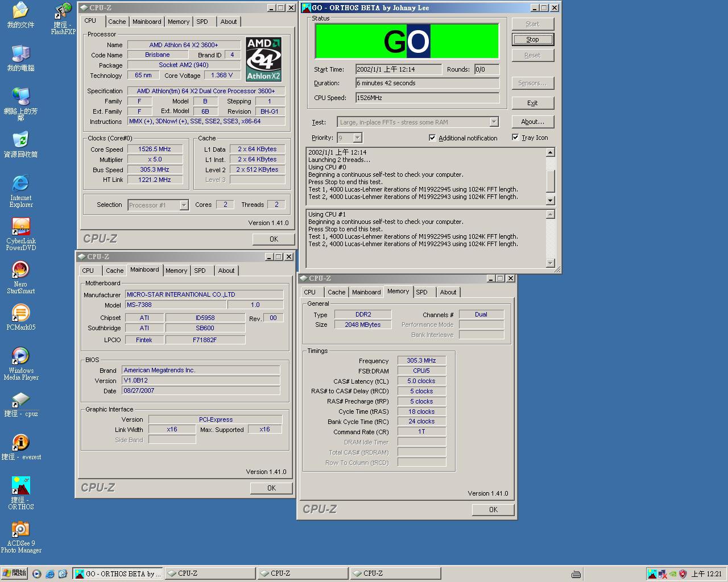Click the Duration field in ORTHOS
The width and height of the screenshot is (728, 582).
(x=427, y=83)
